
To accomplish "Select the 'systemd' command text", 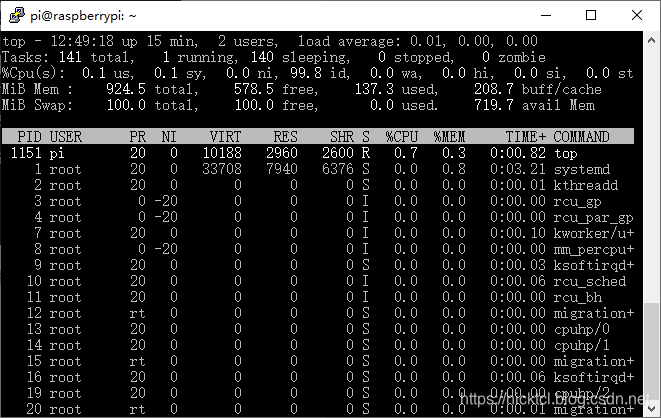I will pos(582,169).
